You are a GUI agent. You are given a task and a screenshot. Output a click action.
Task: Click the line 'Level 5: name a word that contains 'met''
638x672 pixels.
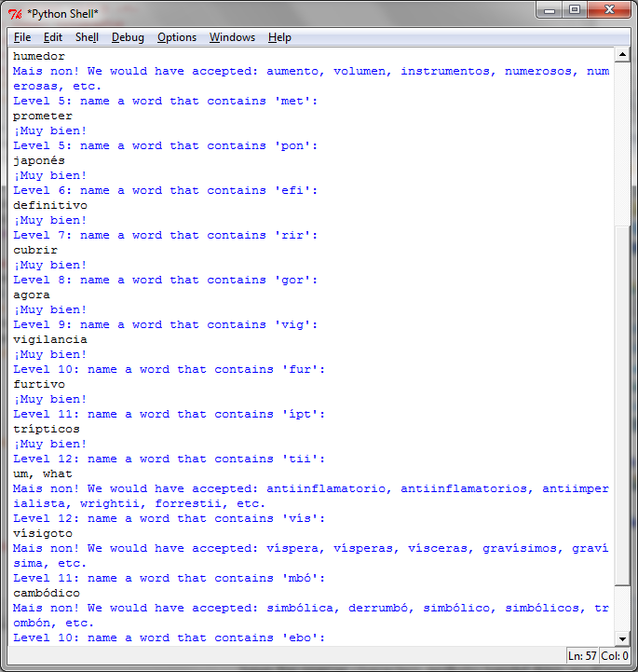[x=166, y=102]
